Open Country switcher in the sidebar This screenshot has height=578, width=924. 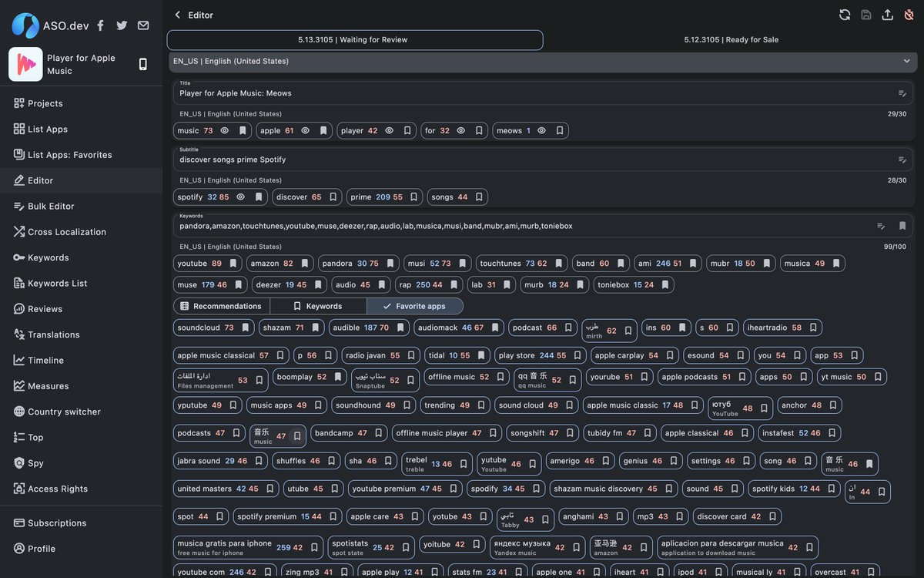(x=81, y=412)
